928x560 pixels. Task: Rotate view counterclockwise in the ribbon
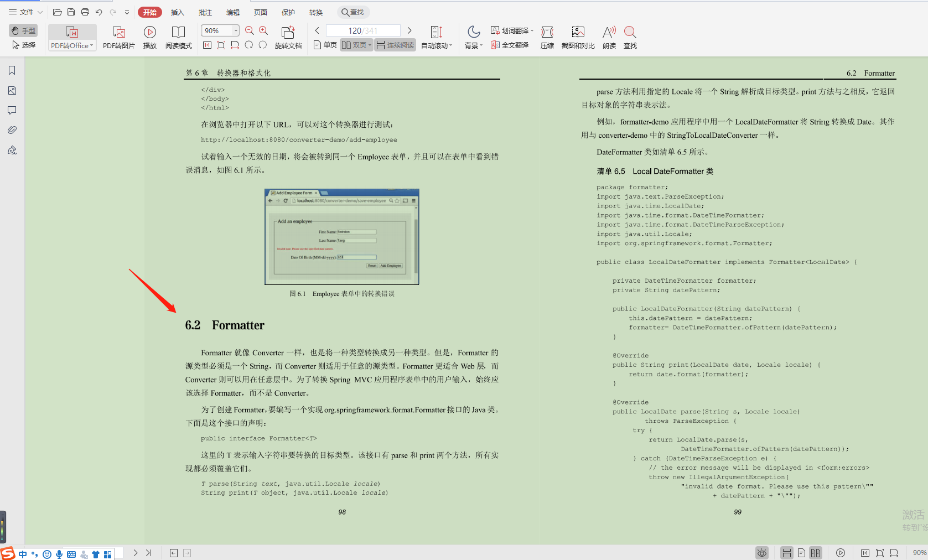[x=249, y=45]
